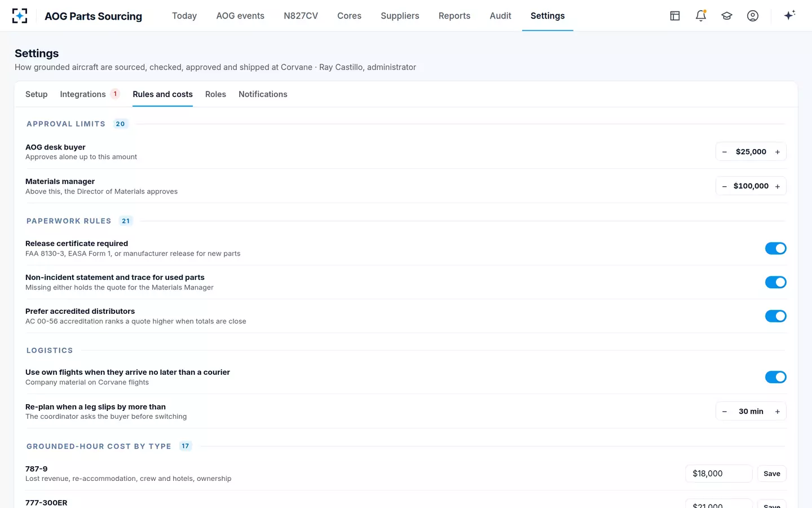Open the notifications bell icon
Image resolution: width=812 pixels, height=508 pixels.
click(x=701, y=16)
